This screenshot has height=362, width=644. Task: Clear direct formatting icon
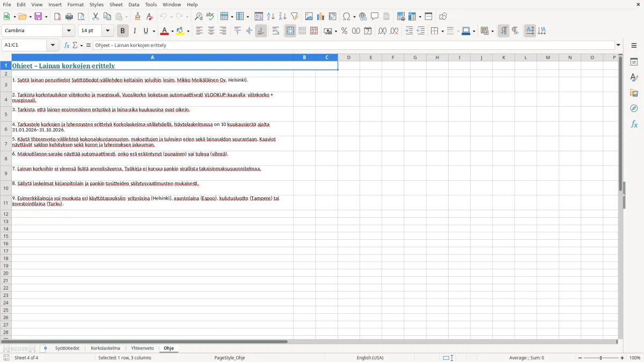point(150,17)
